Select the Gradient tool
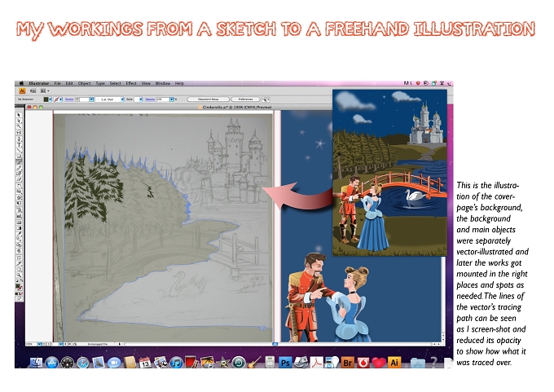The height and width of the screenshot is (392, 554). pyautogui.click(x=19, y=228)
